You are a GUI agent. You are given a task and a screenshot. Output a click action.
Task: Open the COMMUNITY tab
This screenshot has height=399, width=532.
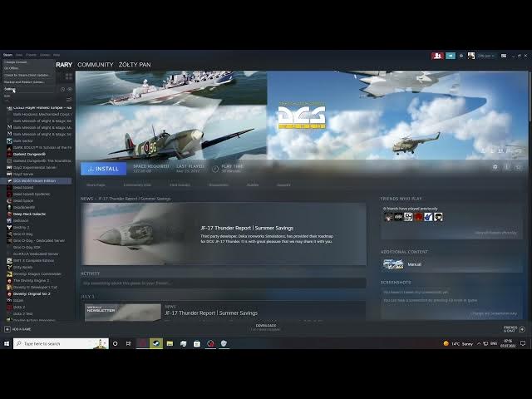96,65
